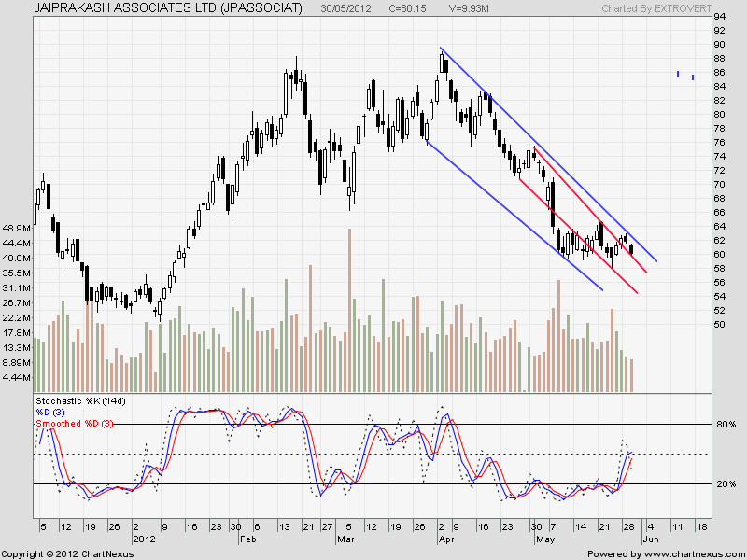Click the 48.9M volume axis label
Image resolution: width=747 pixels, height=560 pixels.
(x=19, y=228)
